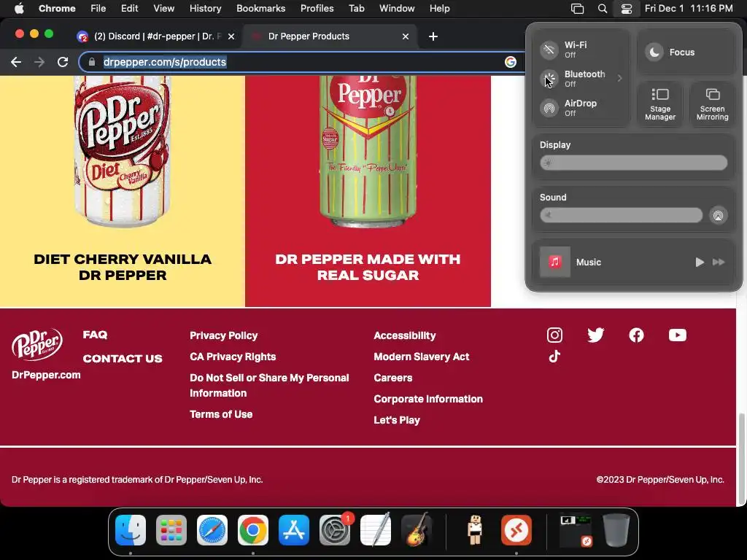Open the Terms of Use link

[x=221, y=414]
